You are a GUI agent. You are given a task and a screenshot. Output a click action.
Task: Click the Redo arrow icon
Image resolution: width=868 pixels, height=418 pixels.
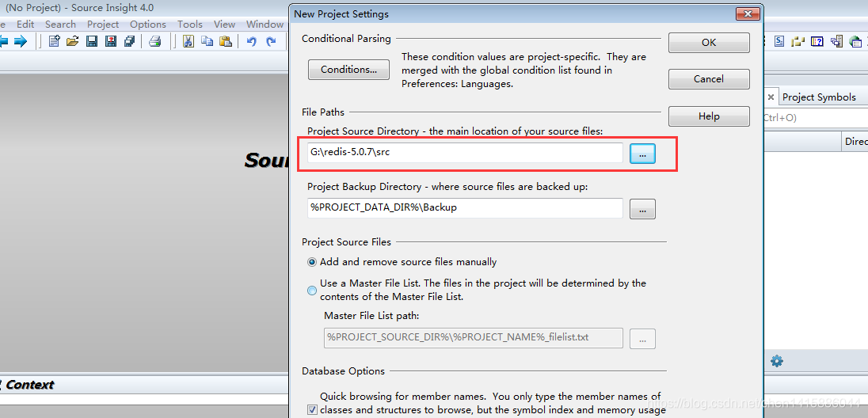pos(271,41)
